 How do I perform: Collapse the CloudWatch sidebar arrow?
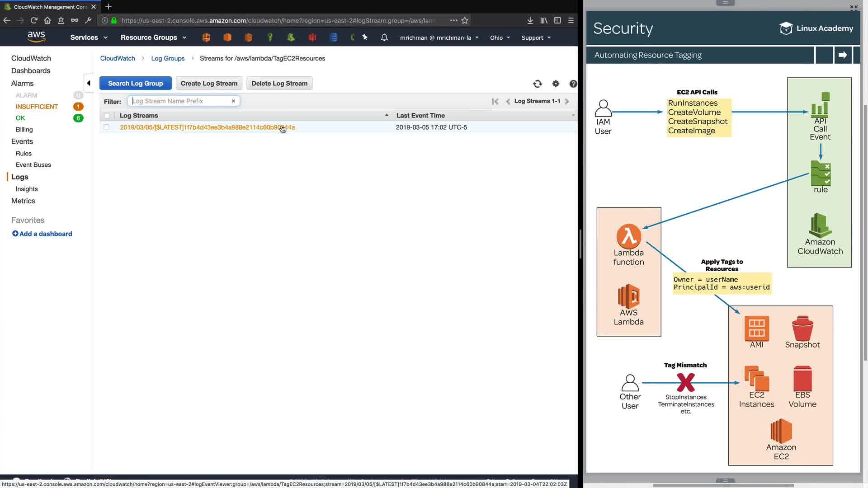pos(89,83)
